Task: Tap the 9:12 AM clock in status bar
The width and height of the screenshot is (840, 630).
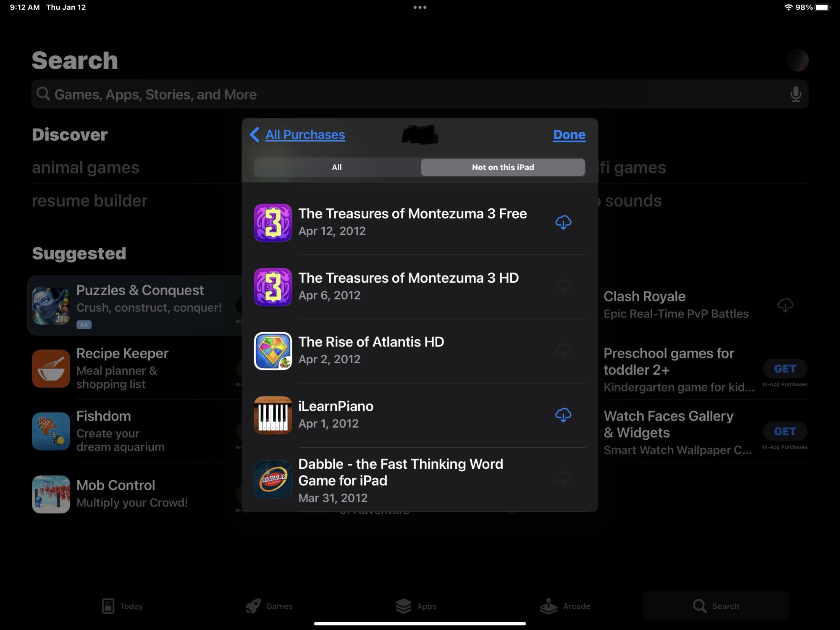Action: click(x=25, y=7)
